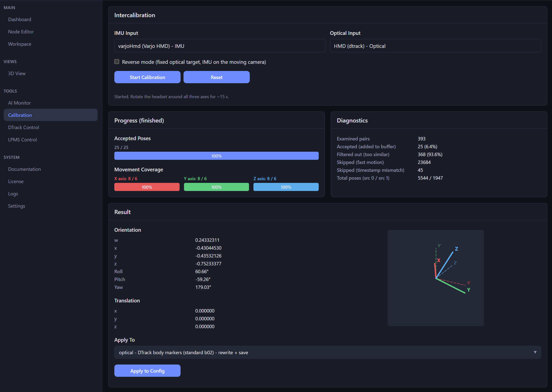The image size is (552, 392).
Task: Click the status message 'Started. Rotate the headset'
Action: (x=171, y=97)
